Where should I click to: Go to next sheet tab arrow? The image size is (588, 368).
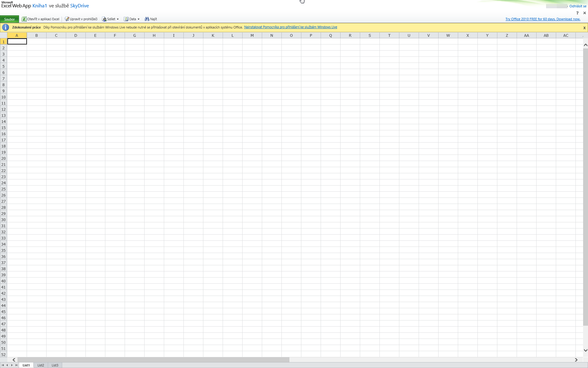click(x=12, y=365)
